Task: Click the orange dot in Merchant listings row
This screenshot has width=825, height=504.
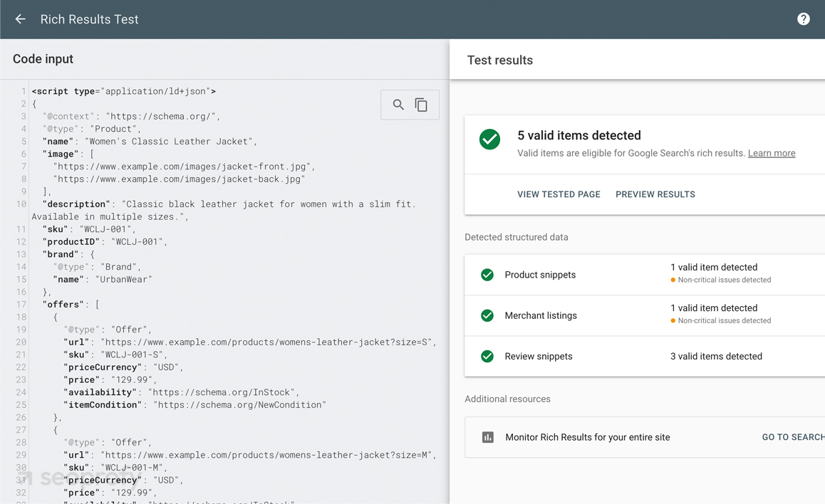Action: click(x=673, y=320)
